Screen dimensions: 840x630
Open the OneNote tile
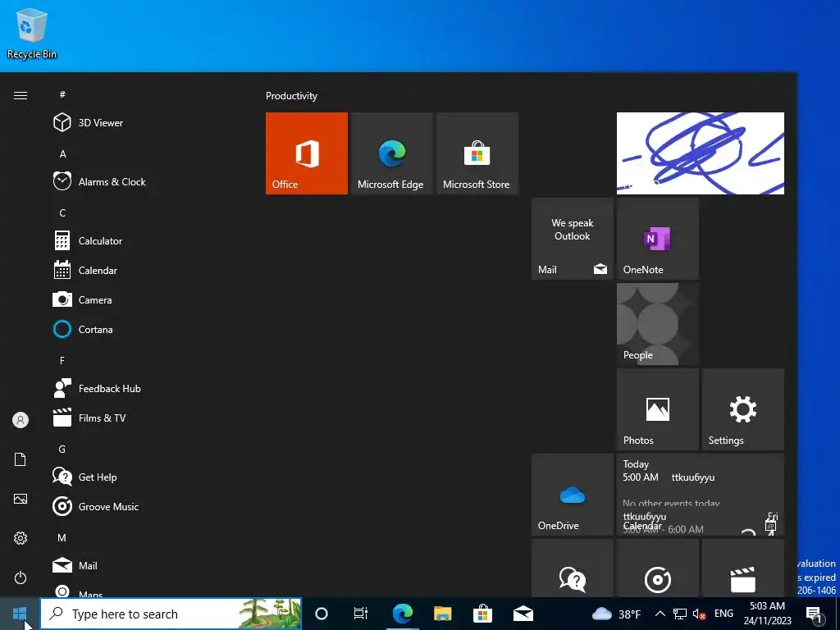pos(658,239)
